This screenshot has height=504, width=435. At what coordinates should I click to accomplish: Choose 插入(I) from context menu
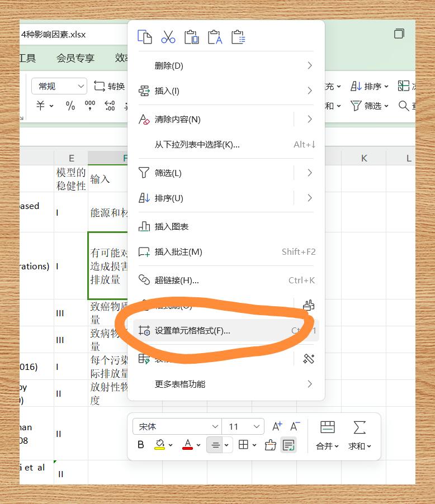225,91
